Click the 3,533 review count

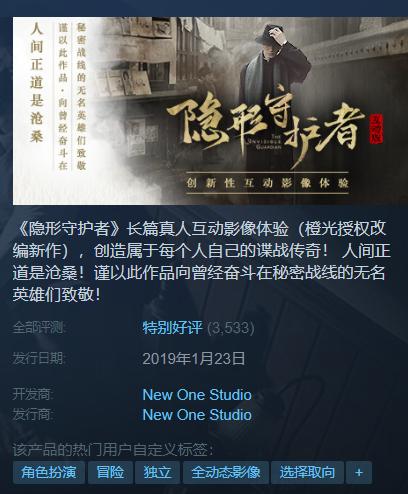click(x=231, y=328)
